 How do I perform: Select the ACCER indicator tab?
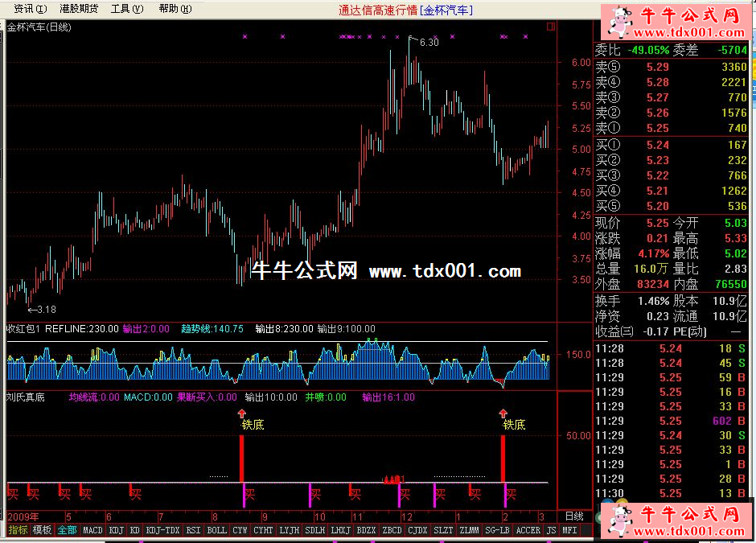[528, 530]
